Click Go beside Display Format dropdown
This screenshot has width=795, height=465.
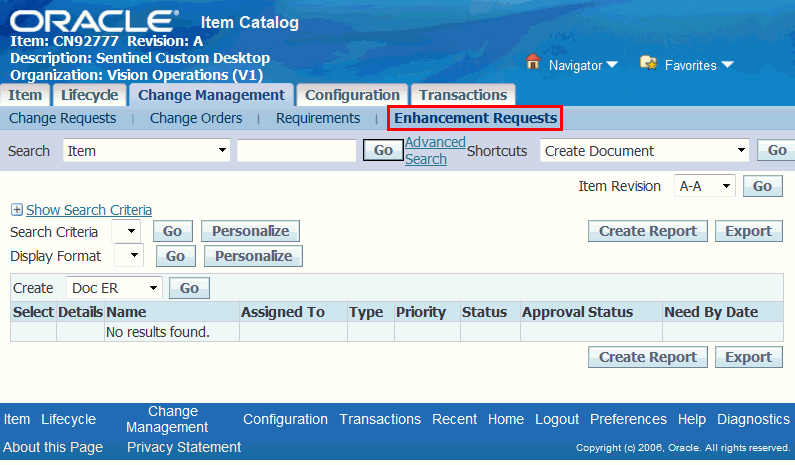pyautogui.click(x=175, y=256)
